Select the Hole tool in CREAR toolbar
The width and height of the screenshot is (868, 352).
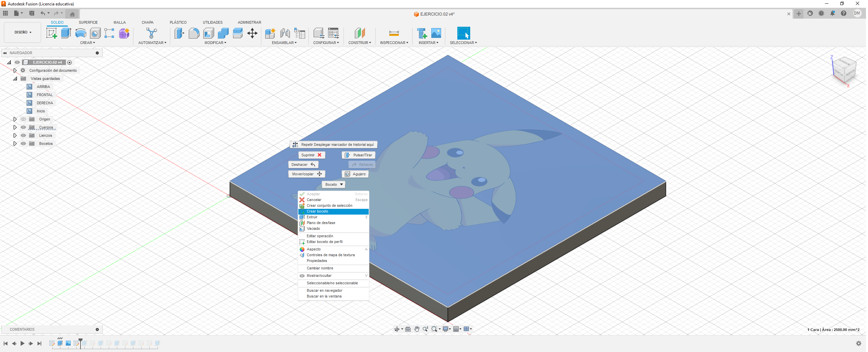coord(95,33)
